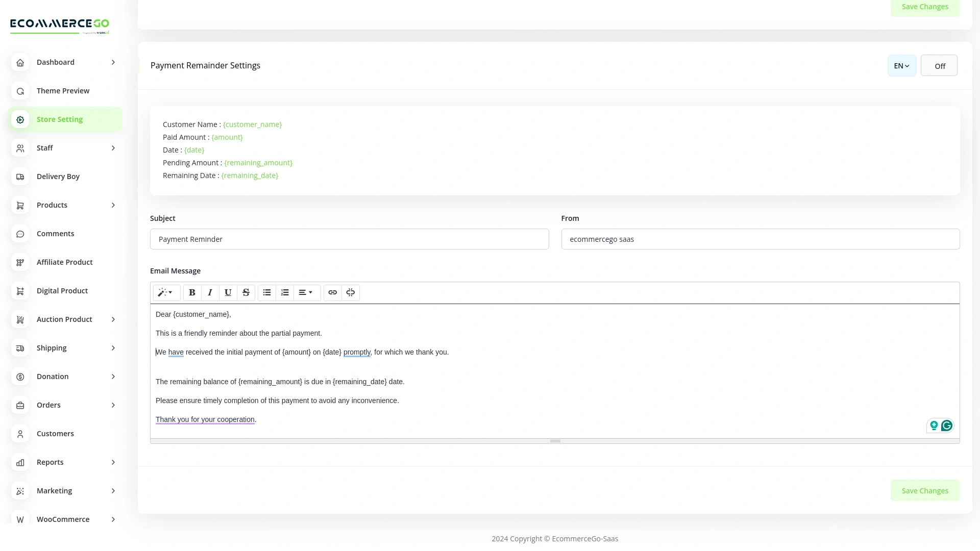Insert the {remaining_amount} variable link
Screen dimensions: 980x551
pos(258,163)
